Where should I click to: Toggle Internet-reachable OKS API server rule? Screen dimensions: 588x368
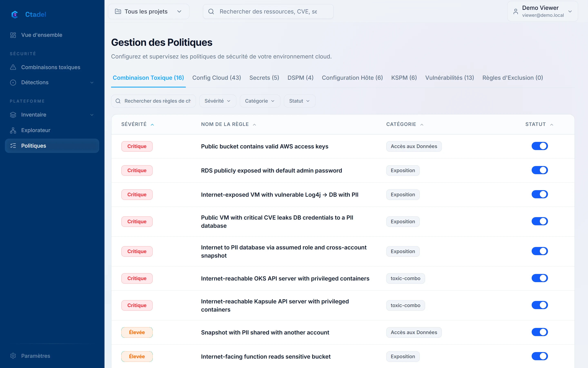pyautogui.click(x=540, y=278)
